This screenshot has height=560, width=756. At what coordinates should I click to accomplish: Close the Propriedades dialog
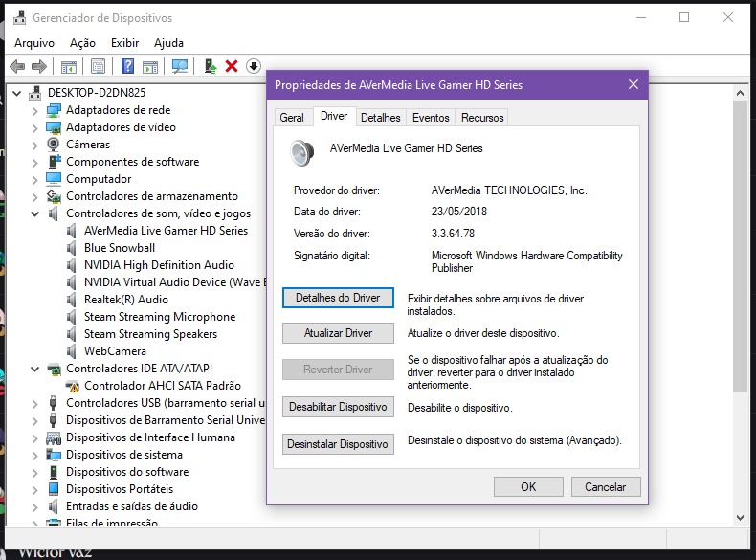[x=634, y=85]
